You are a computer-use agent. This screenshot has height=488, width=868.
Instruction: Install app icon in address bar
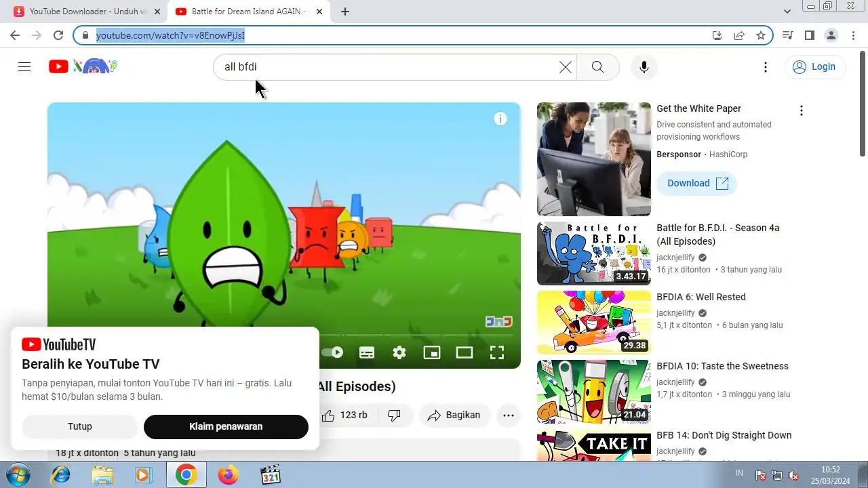717,35
